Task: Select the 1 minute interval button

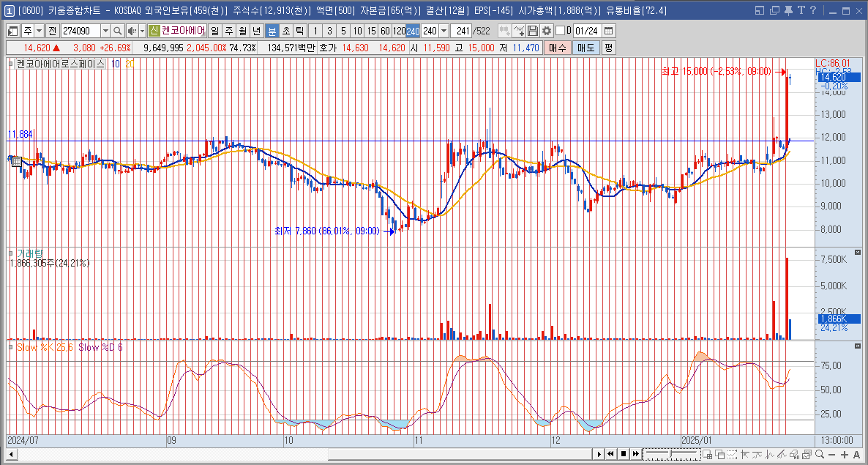Action: click(315, 31)
